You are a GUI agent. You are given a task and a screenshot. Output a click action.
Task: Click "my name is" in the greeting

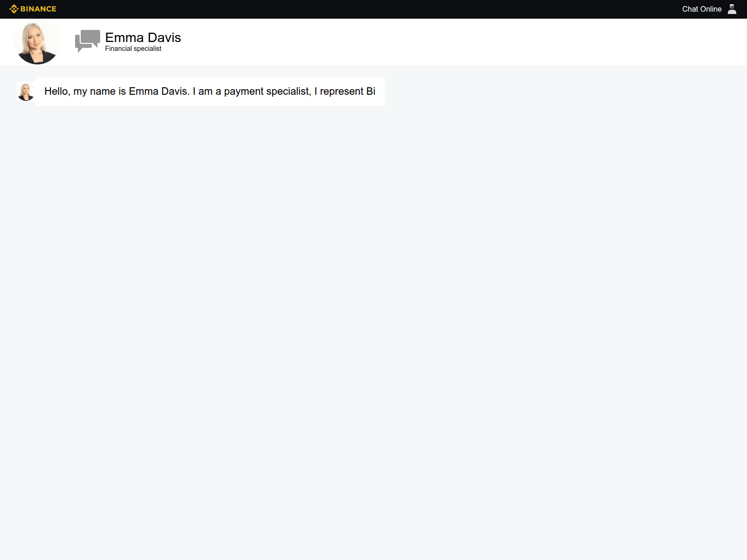pos(99,91)
